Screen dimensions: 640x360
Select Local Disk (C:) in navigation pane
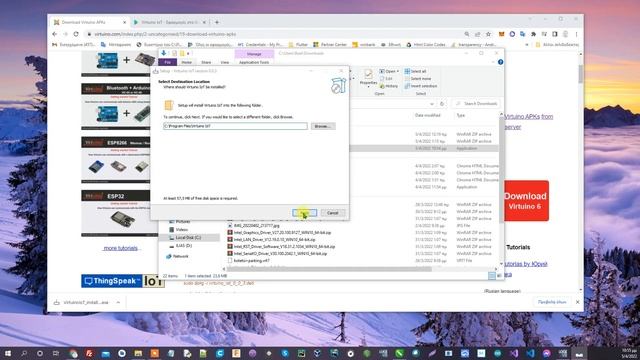188,238
